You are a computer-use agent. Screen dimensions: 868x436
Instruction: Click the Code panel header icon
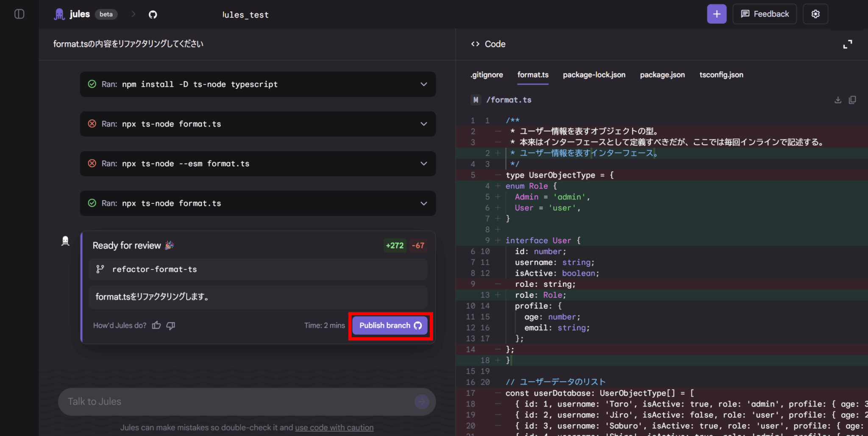tap(475, 44)
